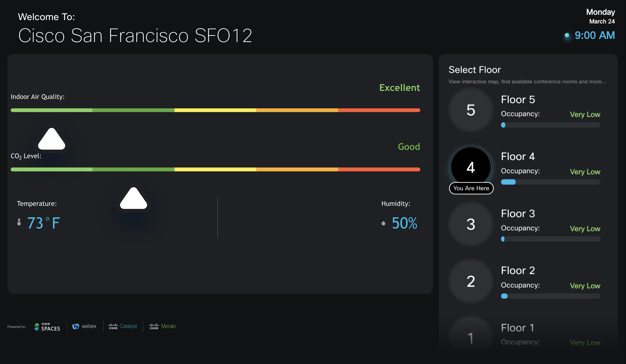Screen dimensions: 626x364
Task: Click the thermometer icon beside the temperature
Action: pyautogui.click(x=19, y=223)
